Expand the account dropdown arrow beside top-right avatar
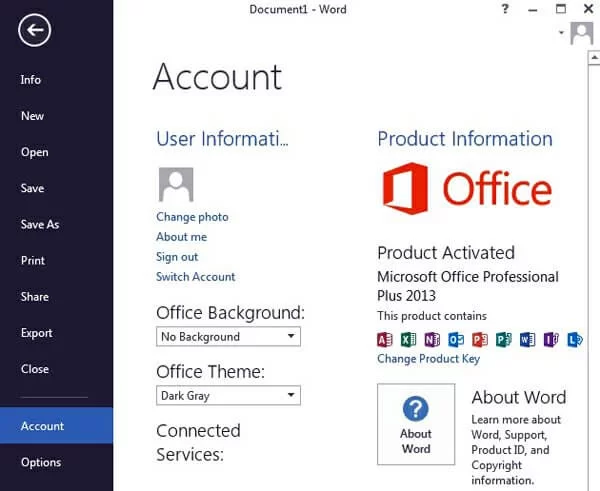 [x=561, y=33]
